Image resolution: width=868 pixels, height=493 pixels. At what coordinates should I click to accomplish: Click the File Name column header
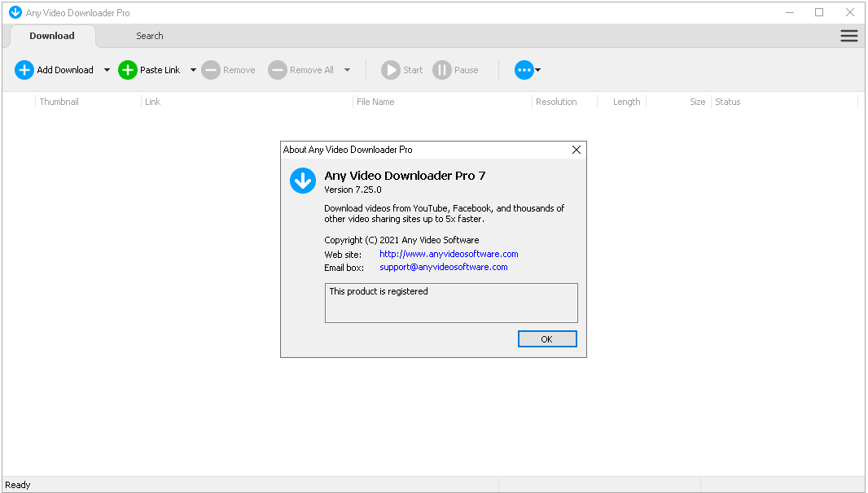click(x=442, y=102)
